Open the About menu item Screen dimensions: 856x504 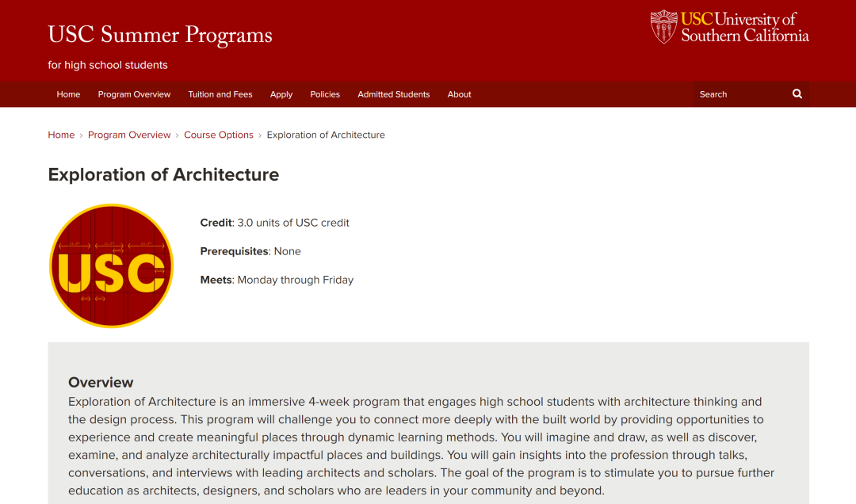click(459, 94)
